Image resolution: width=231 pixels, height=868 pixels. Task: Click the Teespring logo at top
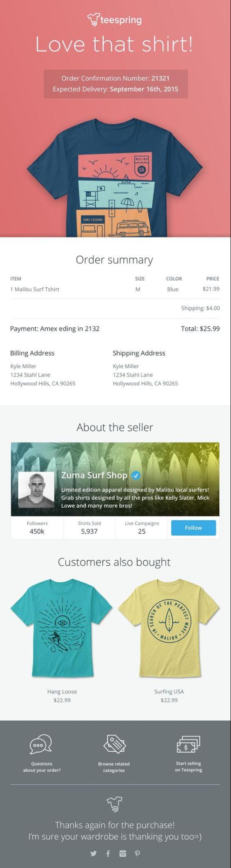114,20
